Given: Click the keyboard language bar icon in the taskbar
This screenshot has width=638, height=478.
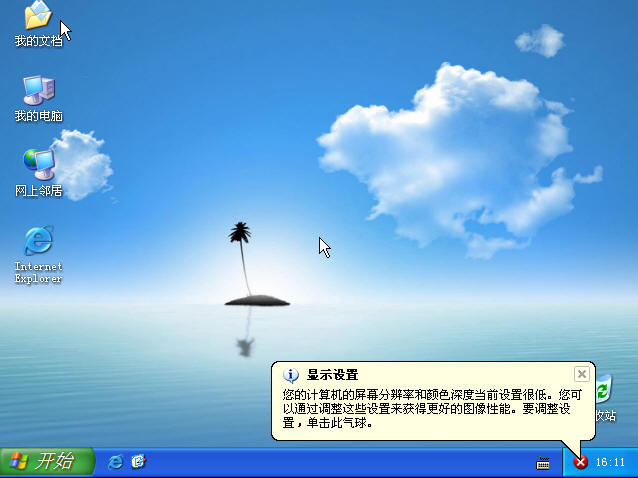Looking at the screenshot, I should [x=543, y=463].
